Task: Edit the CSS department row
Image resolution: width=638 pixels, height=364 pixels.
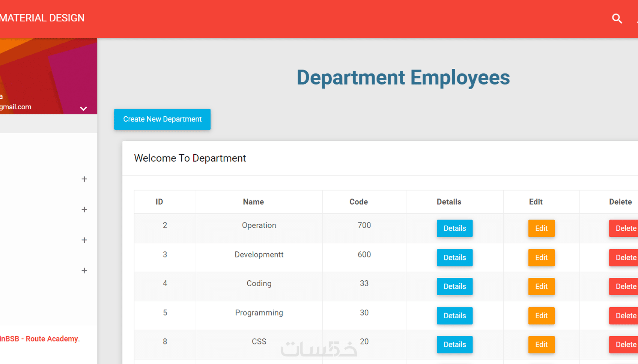Action: 541,344
